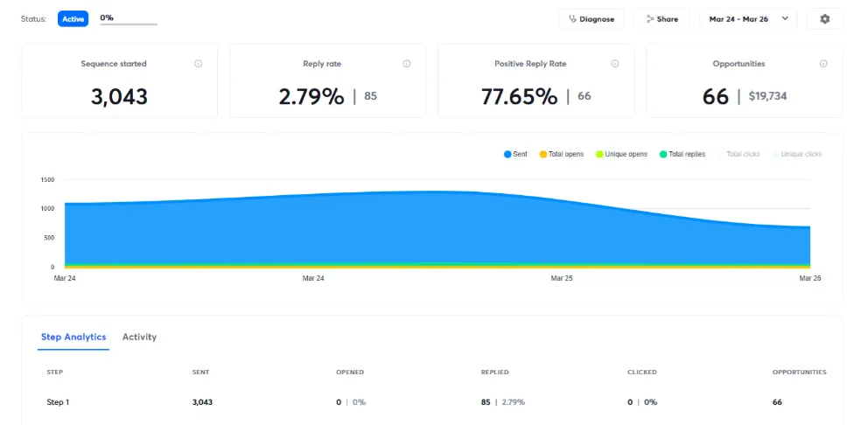
Task: Click the 1500 y-axis label
Action: pos(47,180)
